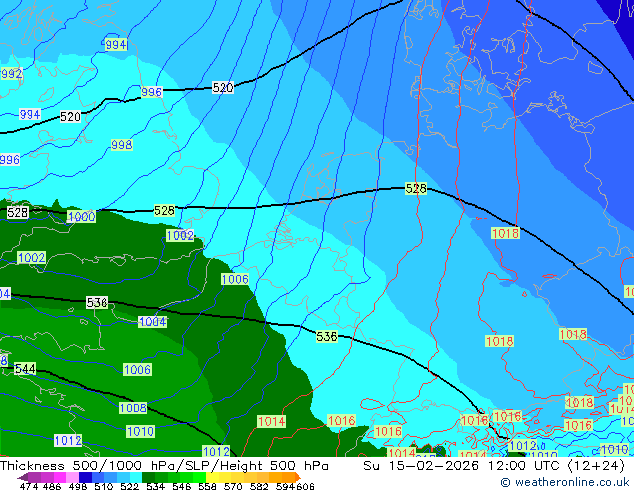Viewport: 634px width, 490px height.
Task: Click the '544' height contour label
Action: (x=25, y=369)
